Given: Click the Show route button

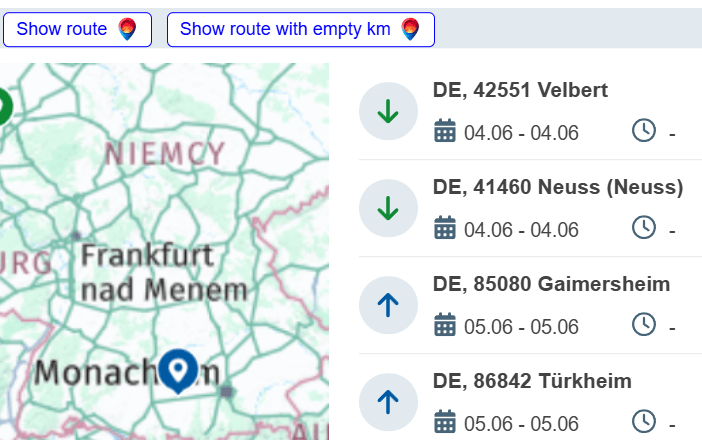Looking at the screenshot, I should tap(77, 29).
